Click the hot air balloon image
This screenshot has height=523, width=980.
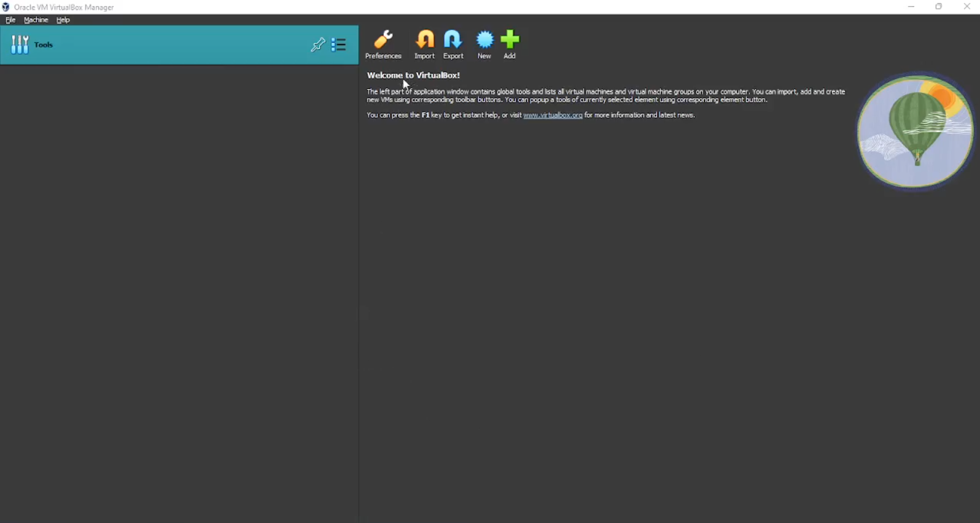(x=915, y=131)
